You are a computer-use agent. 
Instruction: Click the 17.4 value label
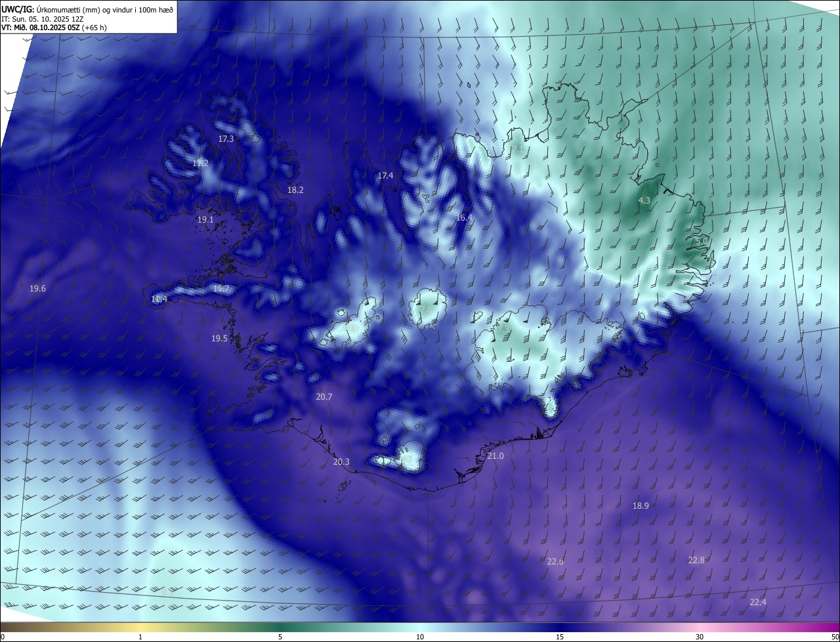[385, 175]
